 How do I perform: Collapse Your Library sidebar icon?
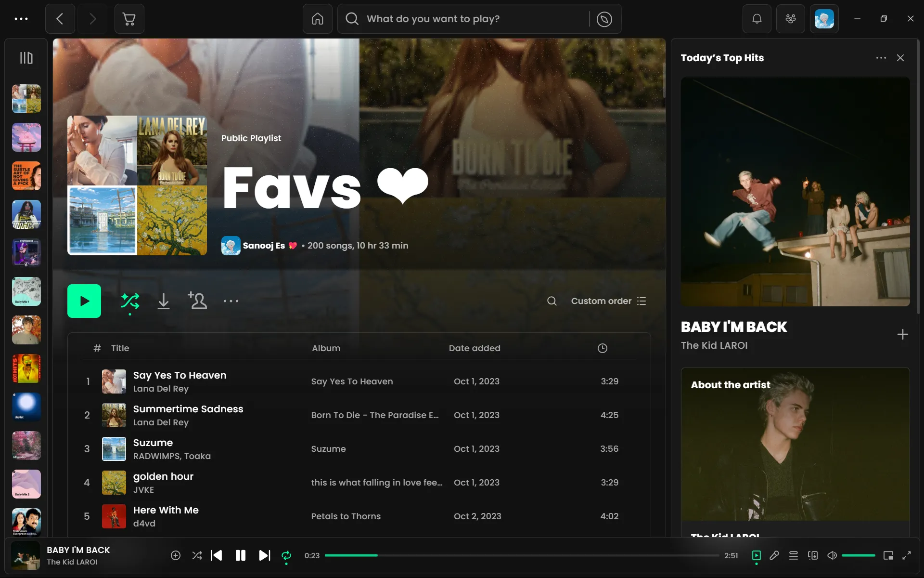(x=26, y=58)
